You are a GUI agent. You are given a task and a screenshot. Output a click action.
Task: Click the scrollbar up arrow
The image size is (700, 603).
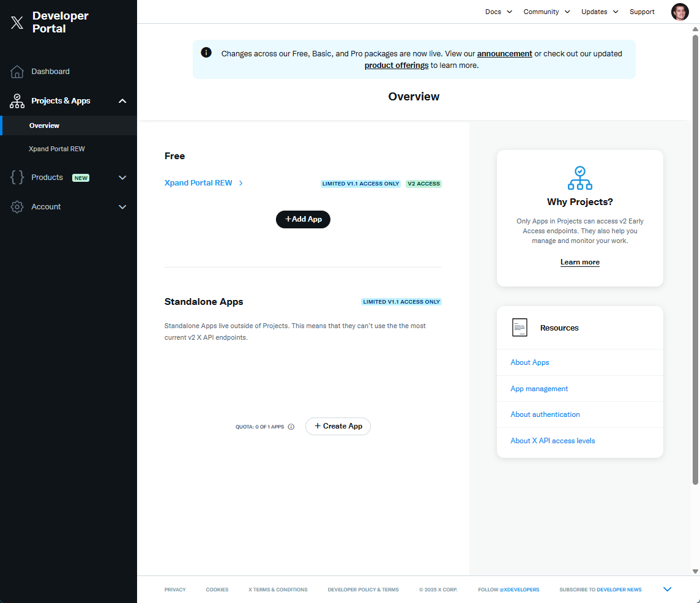pos(695,29)
